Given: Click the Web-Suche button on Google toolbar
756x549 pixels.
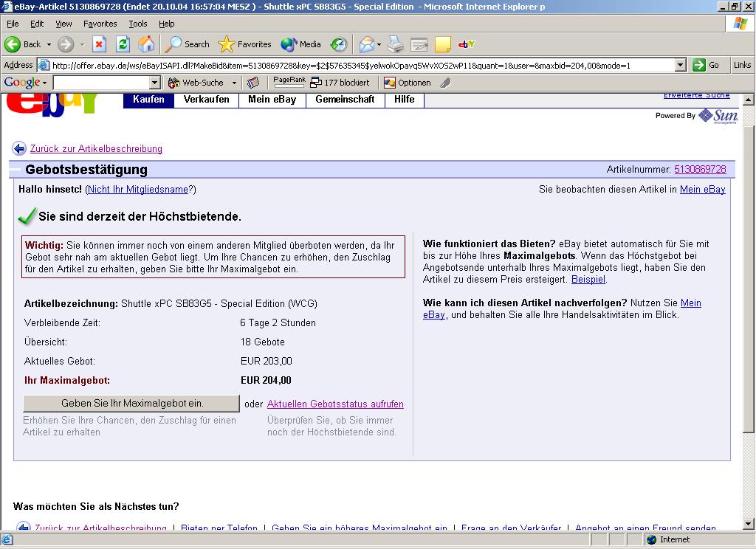Looking at the screenshot, I should (x=196, y=83).
